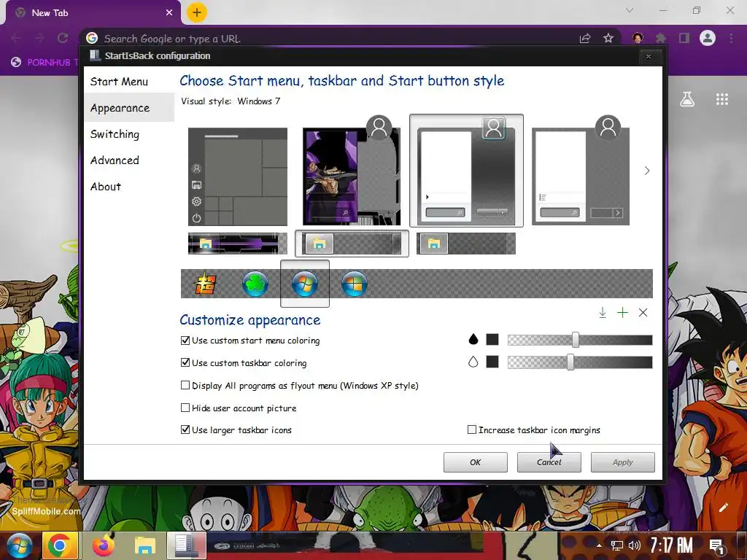Click the customize page pencil icon

pyautogui.click(x=723, y=507)
